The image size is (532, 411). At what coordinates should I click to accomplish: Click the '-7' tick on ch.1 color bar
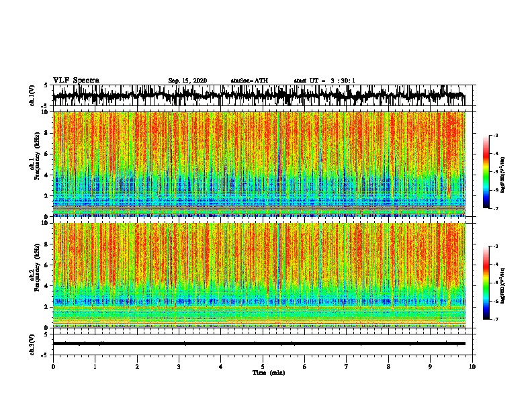[x=495, y=208]
